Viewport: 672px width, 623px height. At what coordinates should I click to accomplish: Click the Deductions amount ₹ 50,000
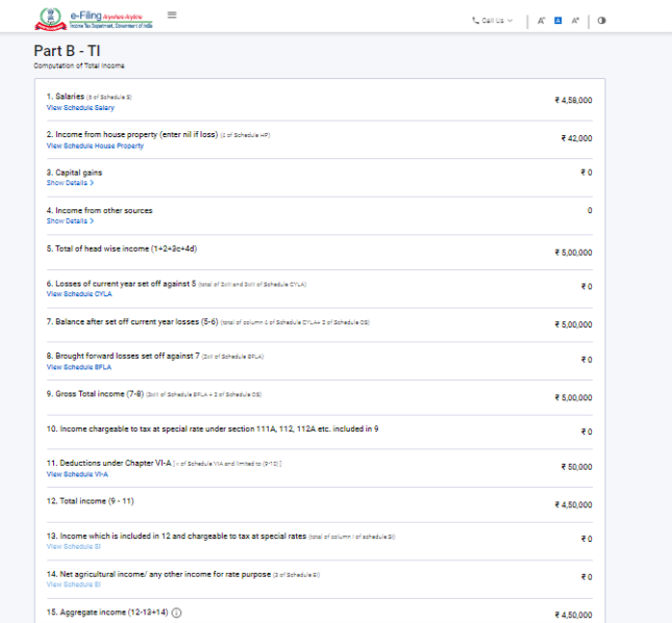(x=577, y=467)
